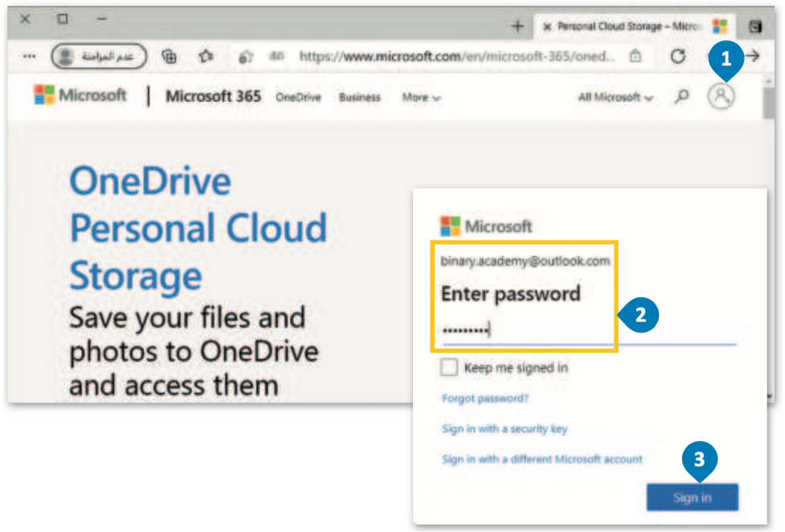Image resolution: width=785 pixels, height=532 pixels.
Task: Click the Microsoft logo in the site header
Action: [80, 95]
